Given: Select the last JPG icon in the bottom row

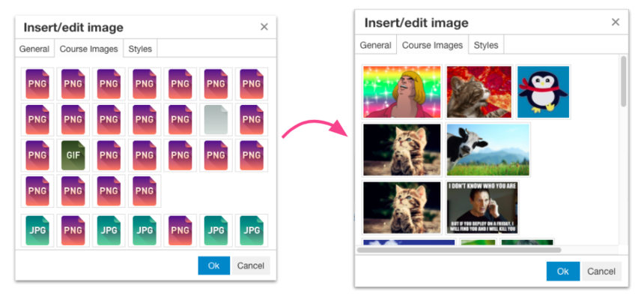Looking at the screenshot, I should (252, 230).
